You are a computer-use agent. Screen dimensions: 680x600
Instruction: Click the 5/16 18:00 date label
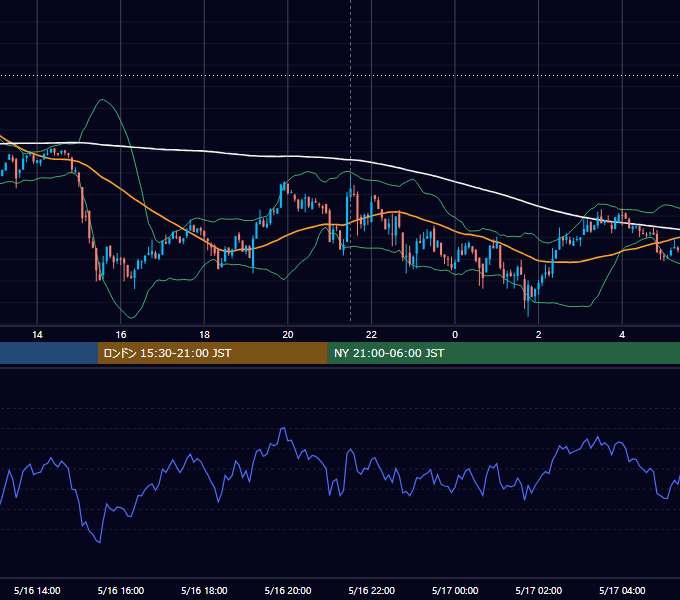204,590
